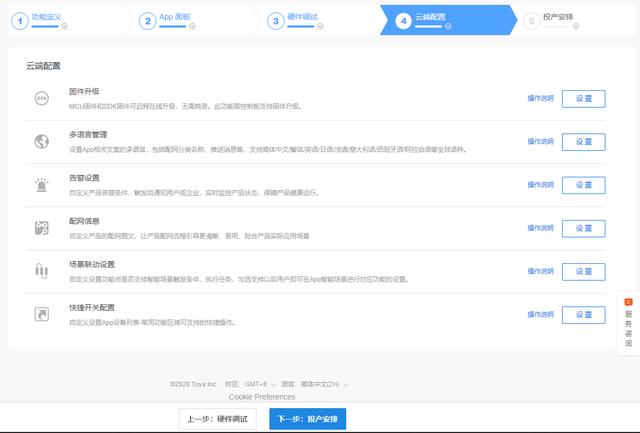Open 操作说明 link for 多语言管理
This screenshot has width=640, height=433.
pos(540,142)
